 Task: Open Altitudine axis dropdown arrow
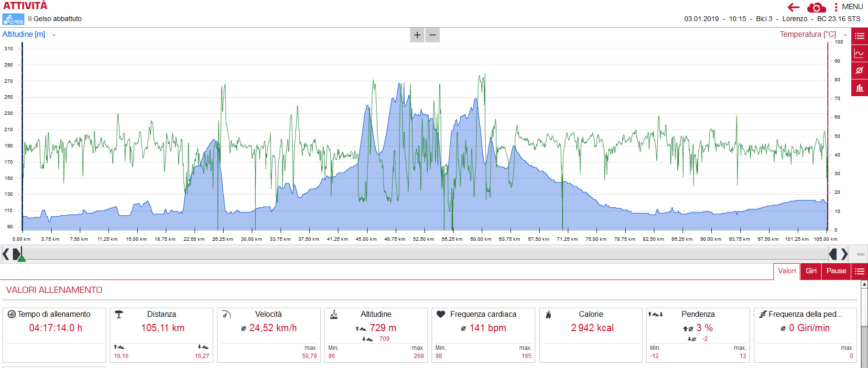(x=54, y=35)
